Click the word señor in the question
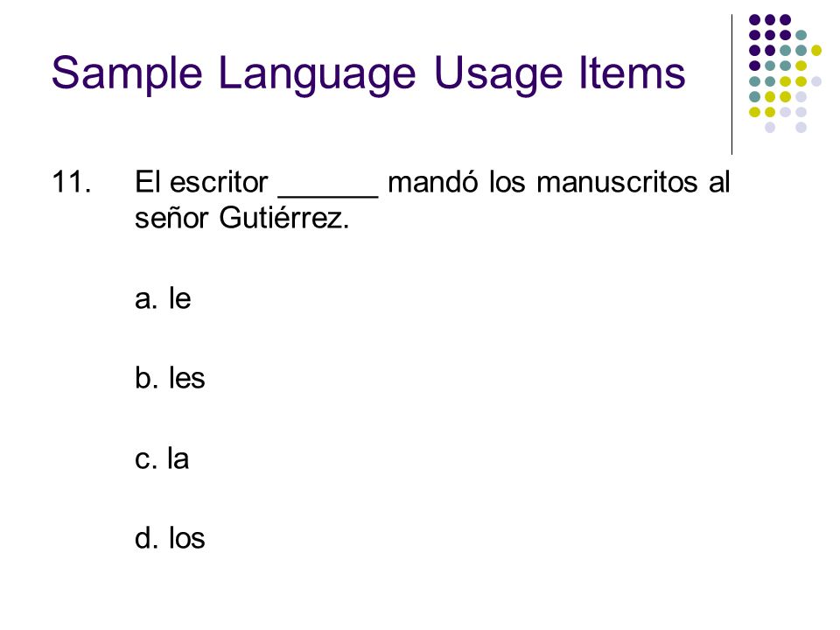Image resolution: width=840 pixels, height=630 pixels. (x=171, y=218)
